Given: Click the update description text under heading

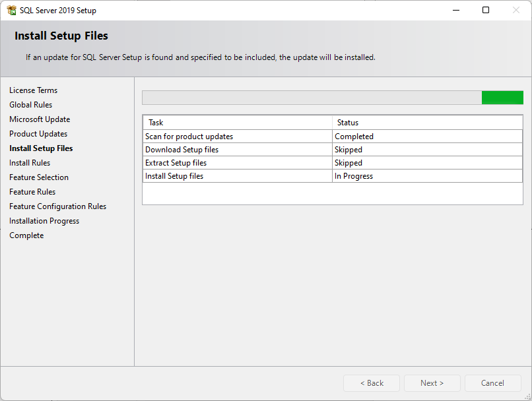Looking at the screenshot, I should [201, 57].
